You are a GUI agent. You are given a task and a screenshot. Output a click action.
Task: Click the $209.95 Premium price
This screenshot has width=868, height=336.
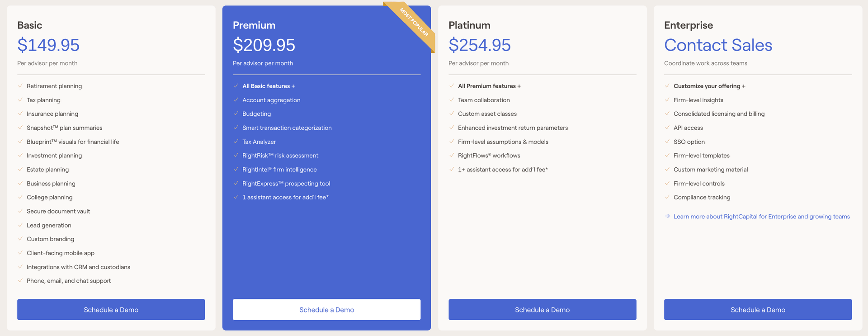tap(264, 45)
